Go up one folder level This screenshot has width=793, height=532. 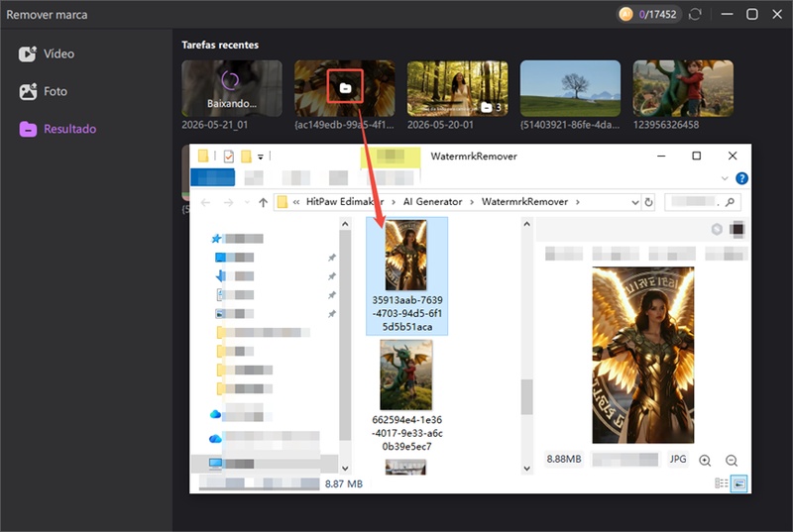pyautogui.click(x=263, y=202)
